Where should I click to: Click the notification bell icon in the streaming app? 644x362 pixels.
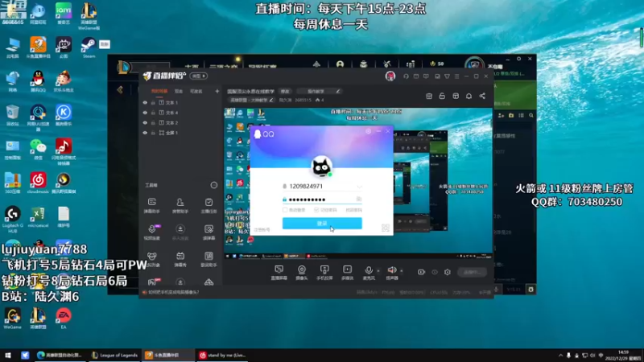469,96
